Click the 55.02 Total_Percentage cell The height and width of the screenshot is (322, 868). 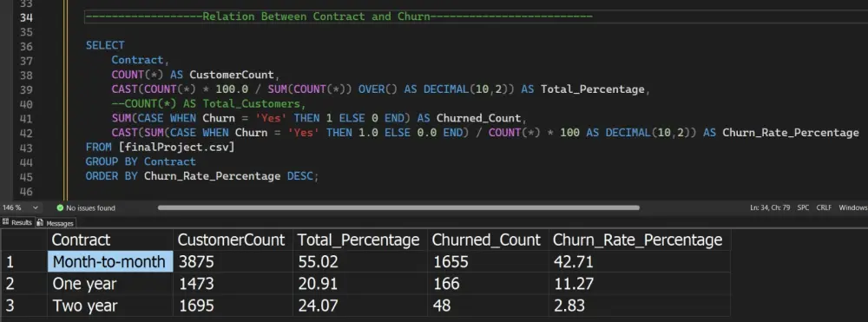(360, 261)
